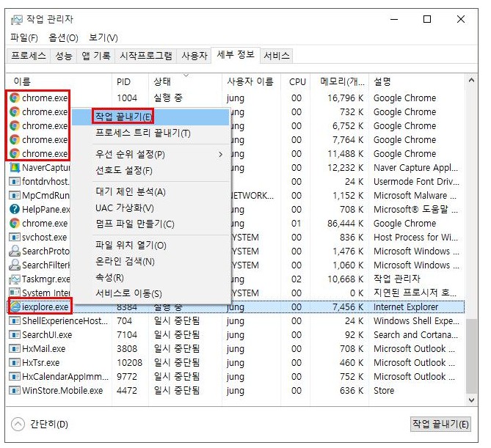Open the 옵션(O) menu

63,38
